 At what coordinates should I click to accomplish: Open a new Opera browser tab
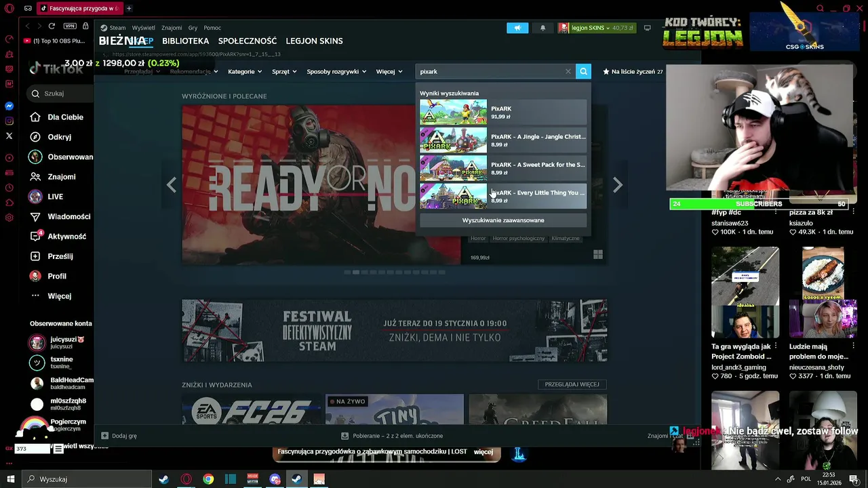(129, 8)
